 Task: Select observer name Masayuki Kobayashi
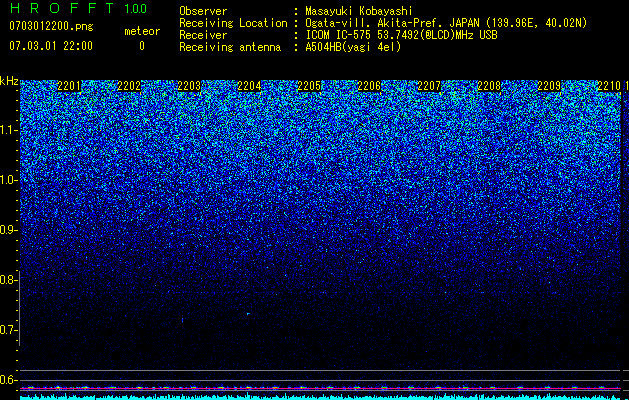pos(359,11)
